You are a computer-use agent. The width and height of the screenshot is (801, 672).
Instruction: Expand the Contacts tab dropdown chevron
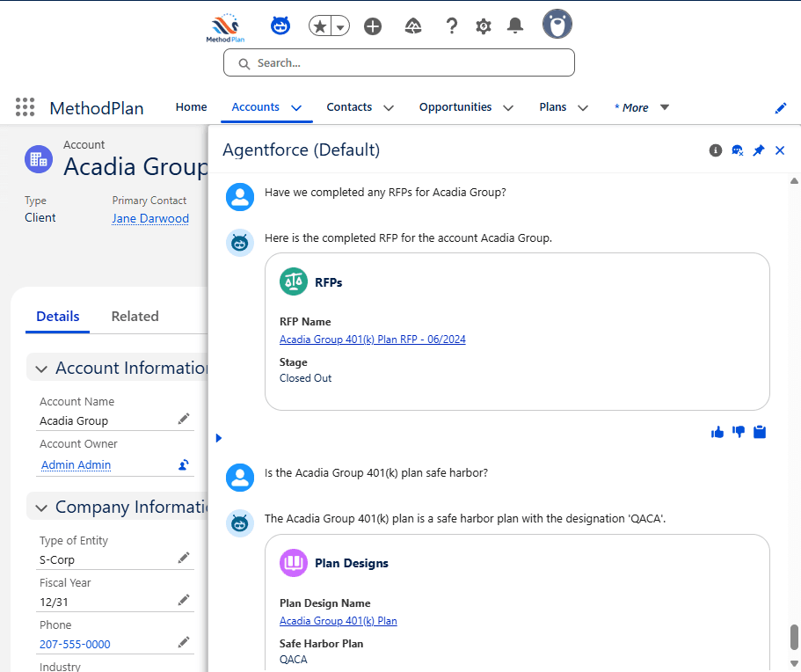[x=389, y=108]
